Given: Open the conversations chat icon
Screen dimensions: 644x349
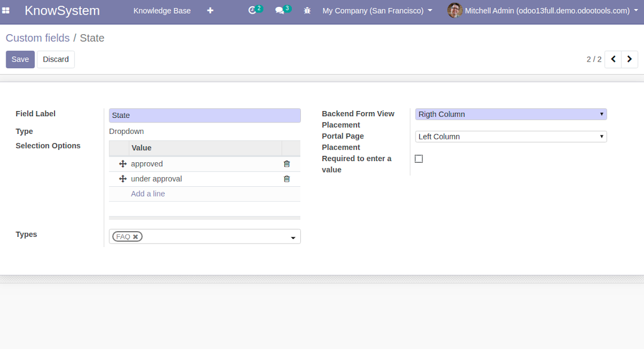Looking at the screenshot, I should [x=280, y=11].
